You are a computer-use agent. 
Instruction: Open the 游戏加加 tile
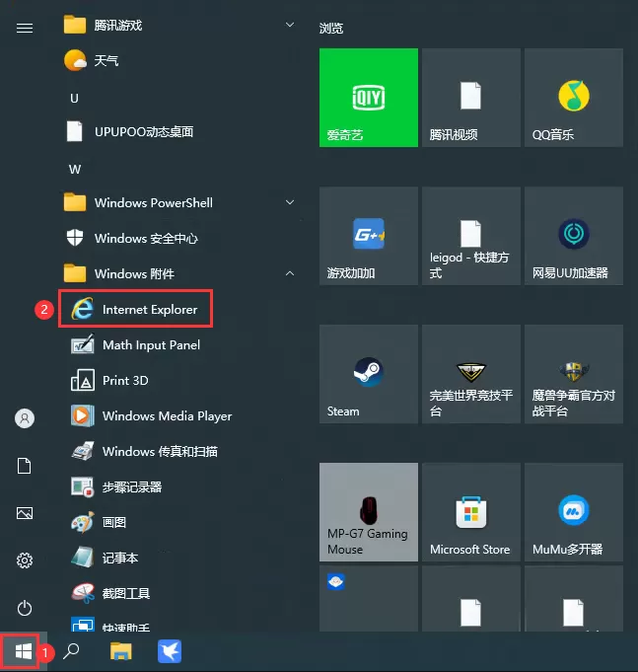(x=369, y=236)
